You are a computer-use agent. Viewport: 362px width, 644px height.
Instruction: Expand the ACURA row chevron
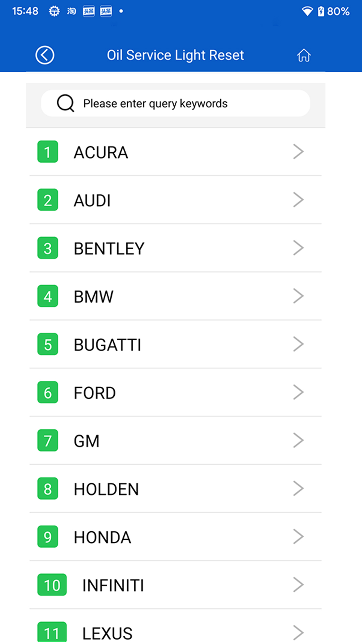298,152
